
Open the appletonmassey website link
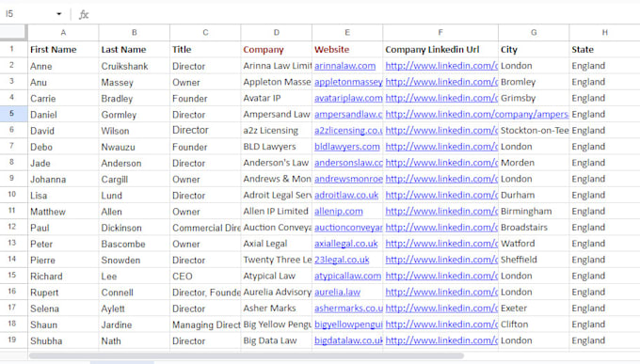[x=348, y=82]
